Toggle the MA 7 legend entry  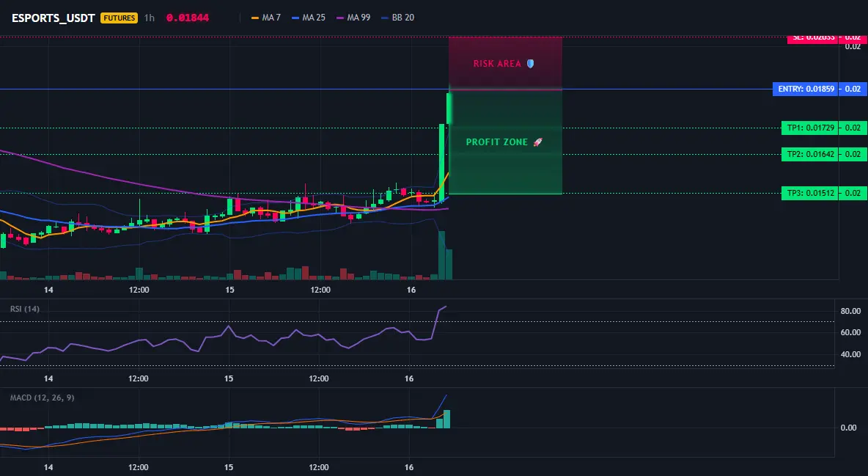[x=265, y=18]
